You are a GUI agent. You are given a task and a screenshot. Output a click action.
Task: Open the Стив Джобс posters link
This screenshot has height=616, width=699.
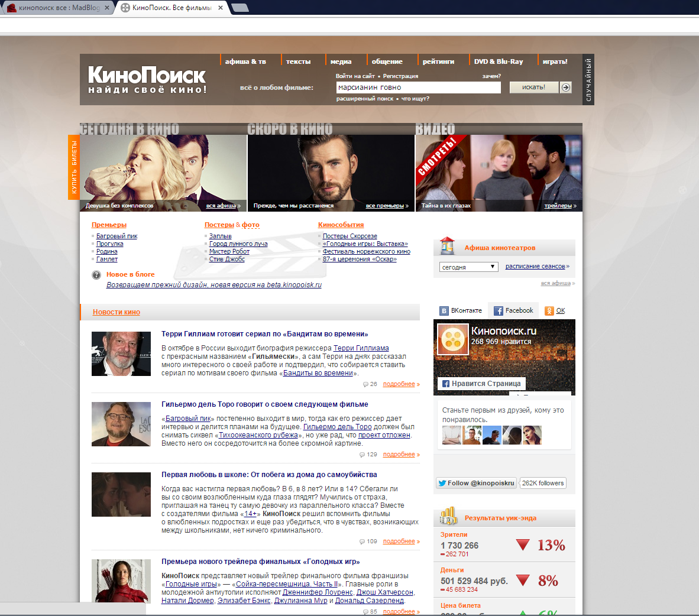coord(227,259)
